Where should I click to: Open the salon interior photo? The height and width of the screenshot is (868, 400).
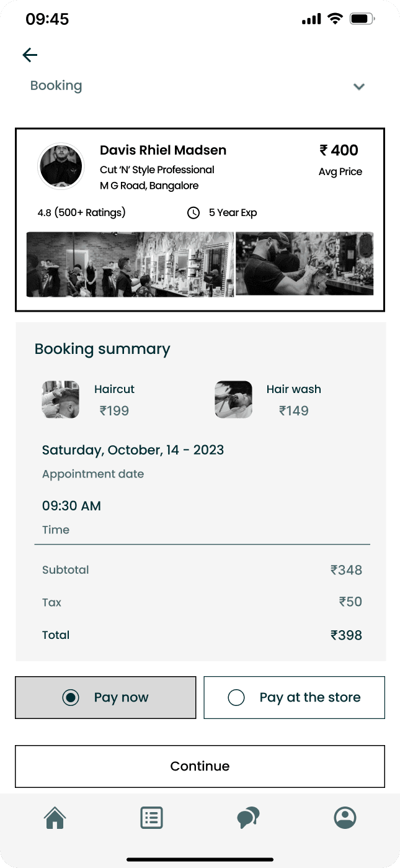pos(130,264)
